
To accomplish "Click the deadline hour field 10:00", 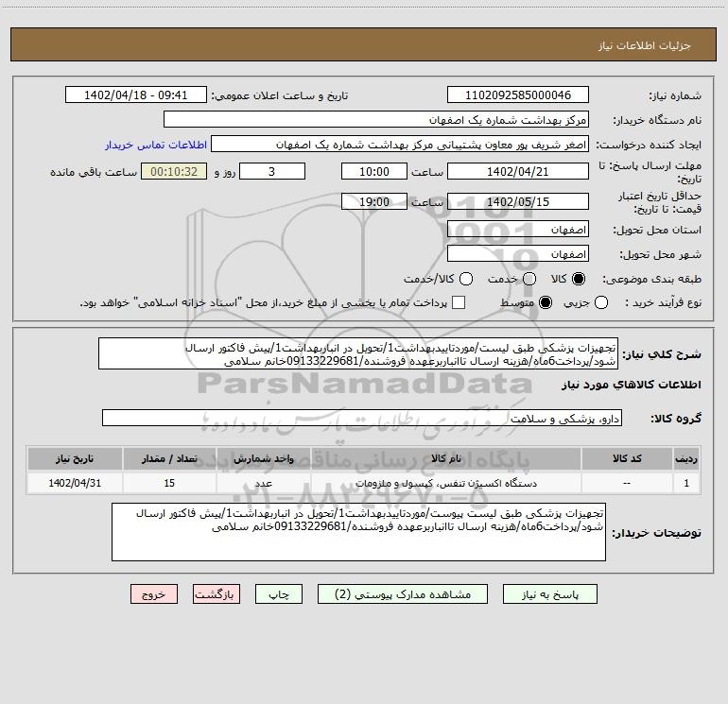I will (x=374, y=171).
